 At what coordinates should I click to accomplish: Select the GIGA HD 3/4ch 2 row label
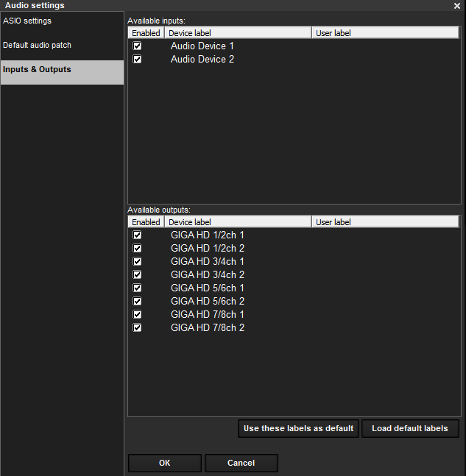tap(207, 275)
